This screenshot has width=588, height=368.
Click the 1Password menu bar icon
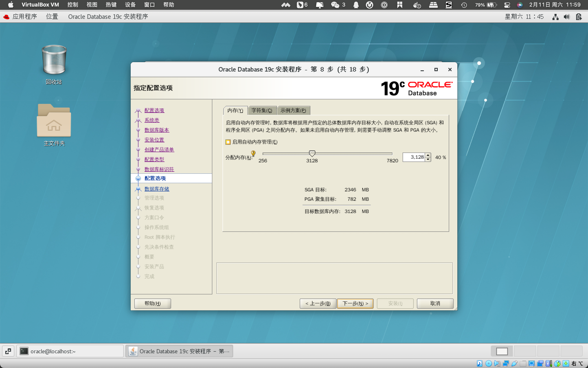tap(384, 5)
